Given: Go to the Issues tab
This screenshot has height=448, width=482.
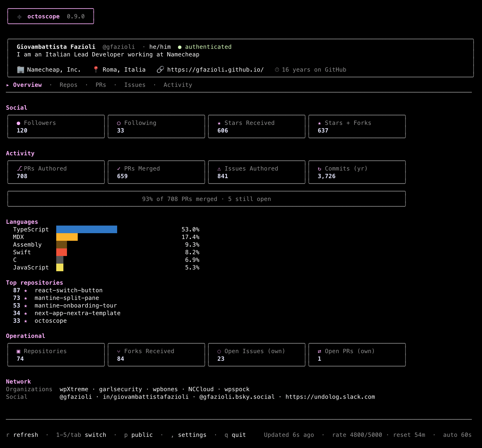Looking at the screenshot, I should point(135,85).
